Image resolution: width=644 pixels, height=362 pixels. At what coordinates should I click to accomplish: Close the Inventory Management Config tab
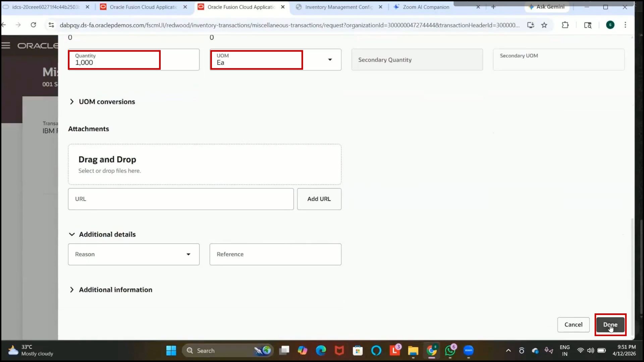coord(380,7)
